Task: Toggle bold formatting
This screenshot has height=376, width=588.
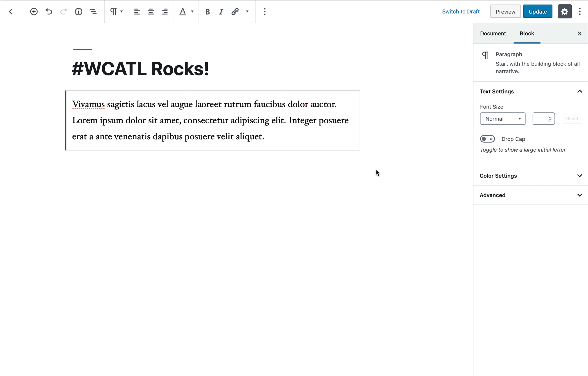Action: pyautogui.click(x=207, y=12)
